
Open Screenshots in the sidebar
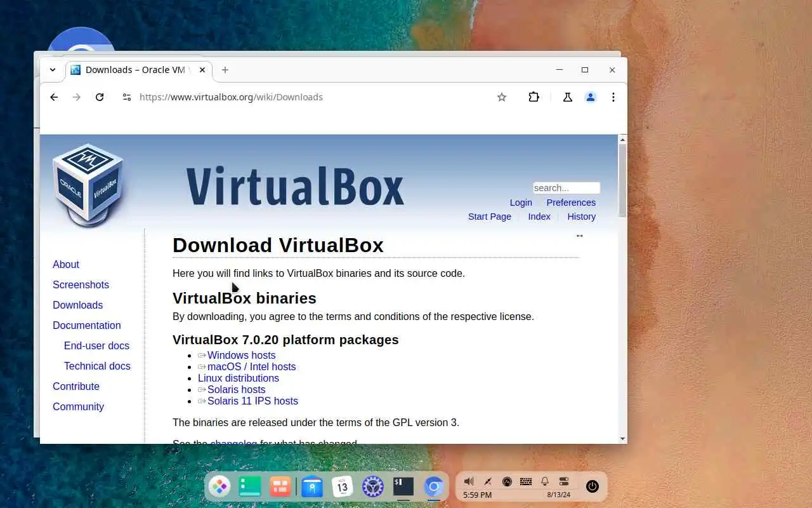[x=81, y=284]
